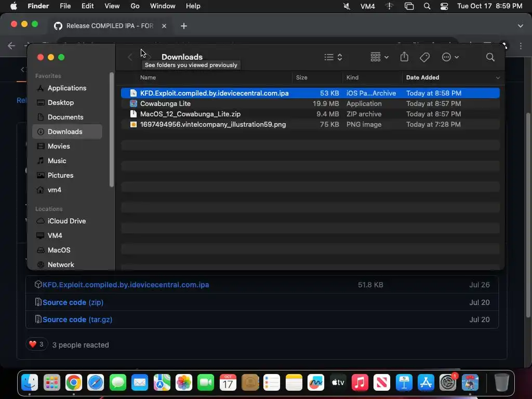Open the File menu
Viewport: 532px width, 399px height.
click(x=65, y=6)
